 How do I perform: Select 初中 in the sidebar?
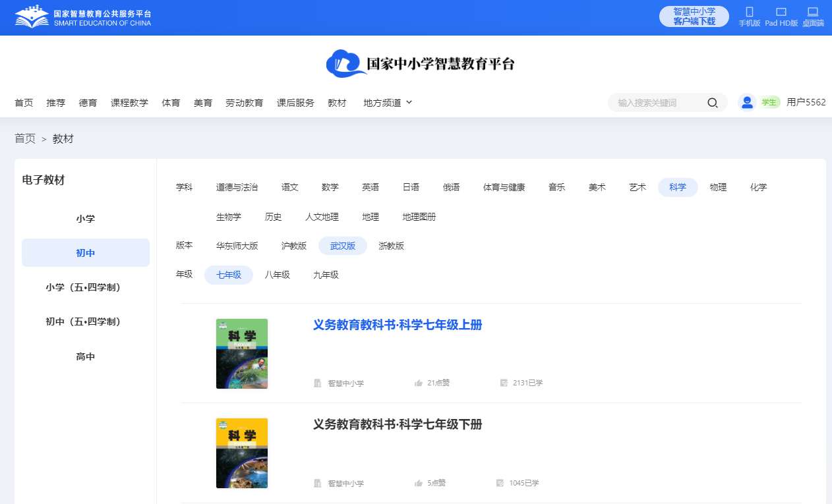pos(86,253)
